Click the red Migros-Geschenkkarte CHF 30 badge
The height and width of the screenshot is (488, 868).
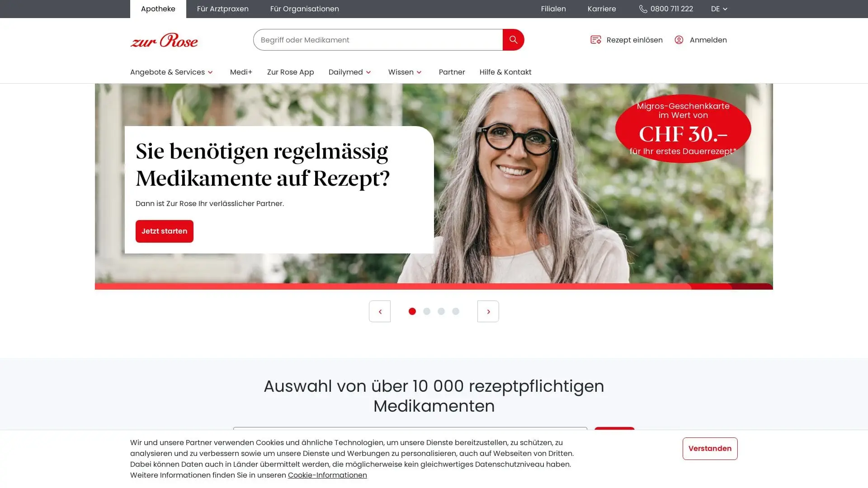coord(683,129)
